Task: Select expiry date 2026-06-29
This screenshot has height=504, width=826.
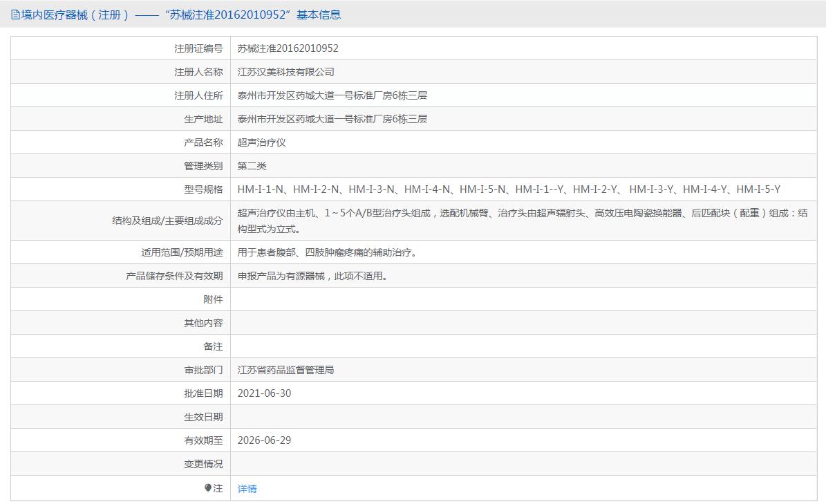Action: coord(264,440)
